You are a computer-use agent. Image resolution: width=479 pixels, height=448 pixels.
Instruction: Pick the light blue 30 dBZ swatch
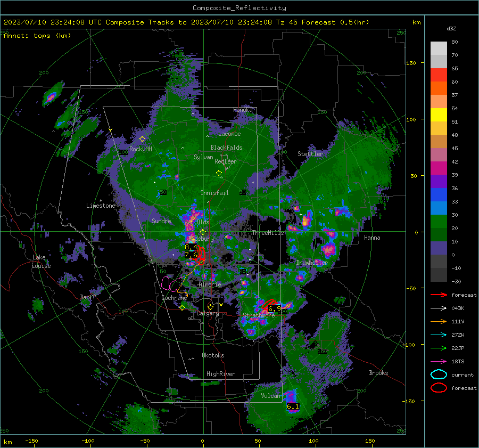(x=439, y=208)
